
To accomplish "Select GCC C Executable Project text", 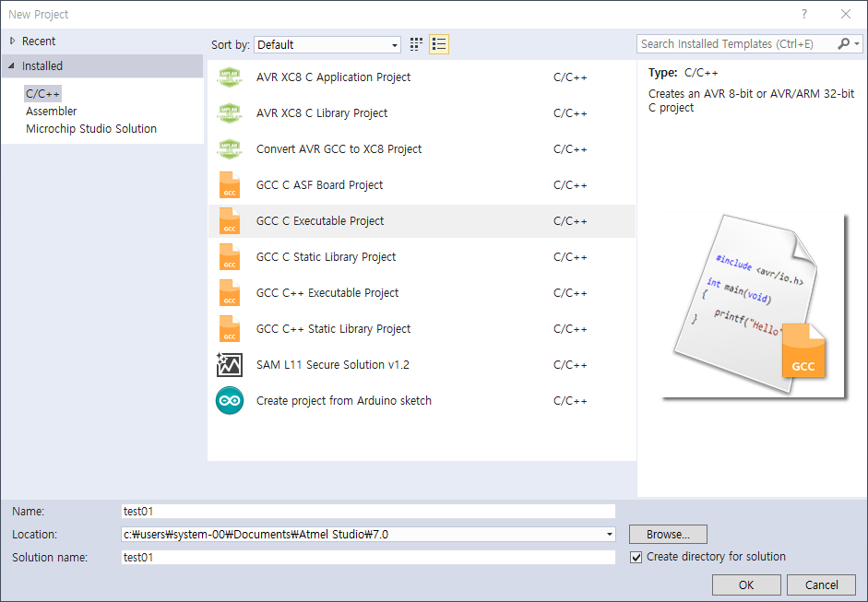I will [x=320, y=220].
